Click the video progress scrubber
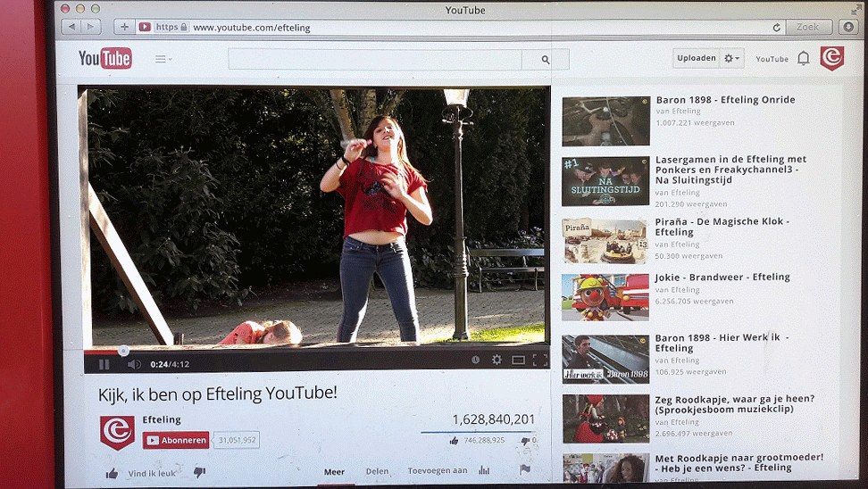868x489 pixels. [x=123, y=351]
